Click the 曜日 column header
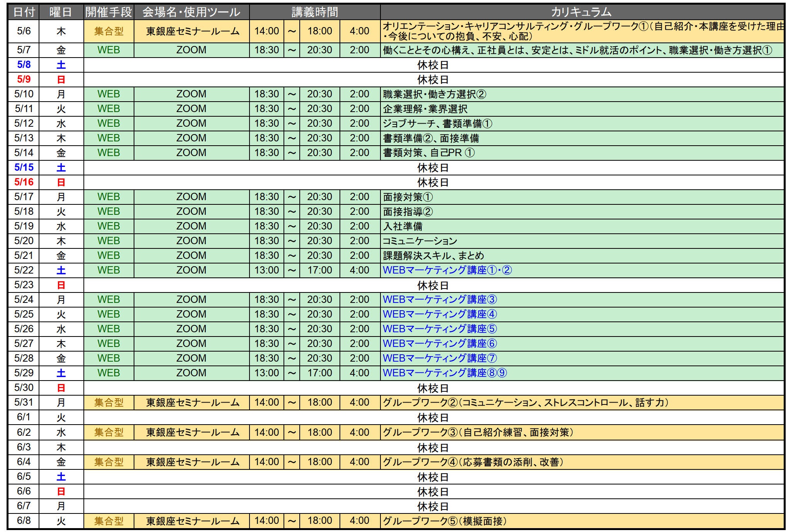Image resolution: width=786 pixels, height=532 pixels. [61, 12]
